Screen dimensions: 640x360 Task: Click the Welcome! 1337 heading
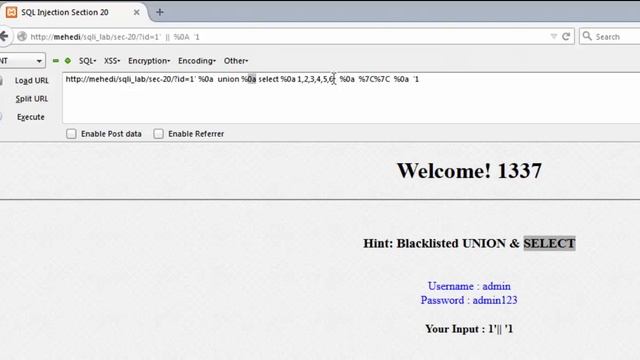469,171
